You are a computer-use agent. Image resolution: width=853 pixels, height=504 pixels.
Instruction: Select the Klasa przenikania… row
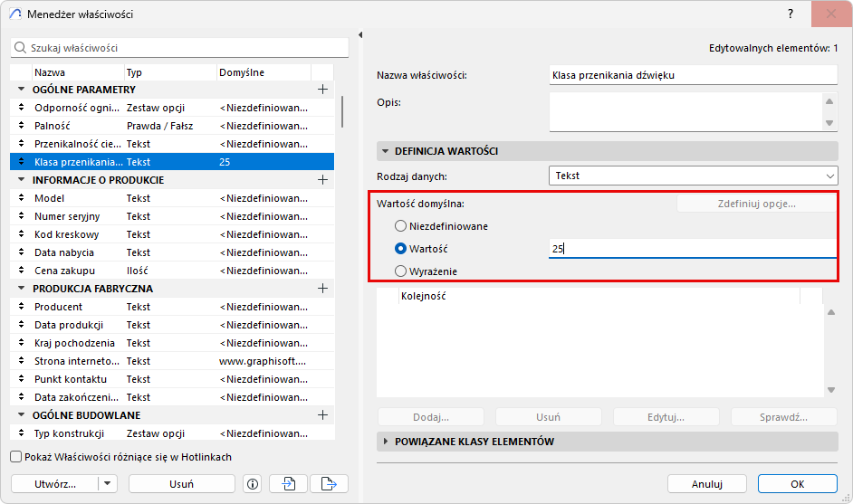(x=172, y=162)
